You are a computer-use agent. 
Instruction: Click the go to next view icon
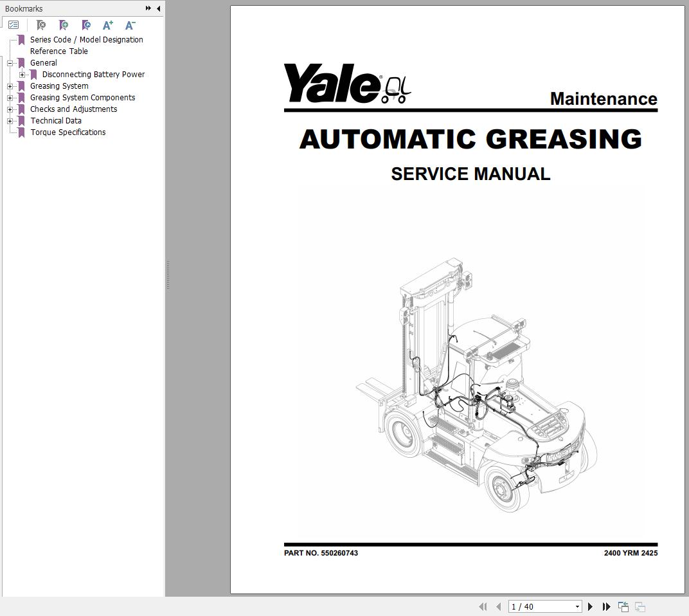[x=640, y=607]
